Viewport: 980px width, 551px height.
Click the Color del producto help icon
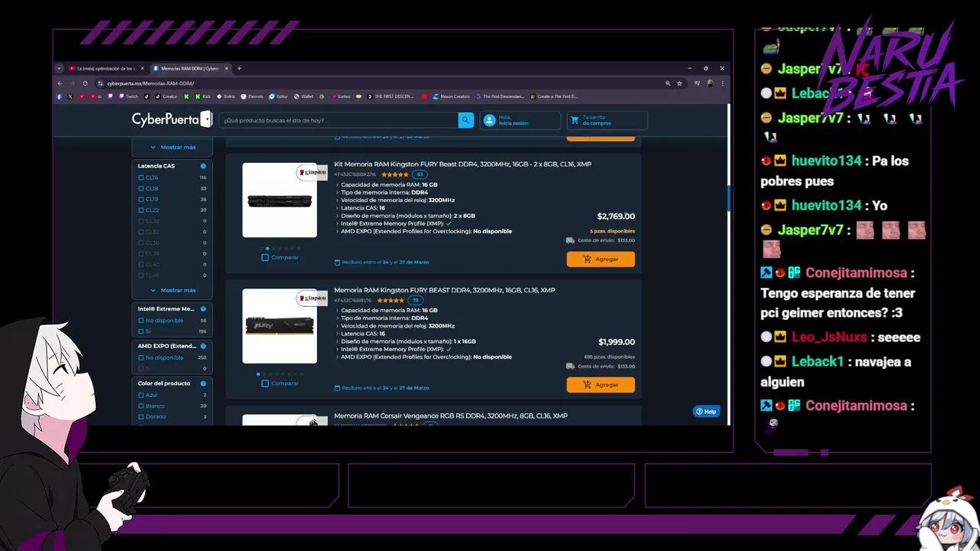point(203,383)
